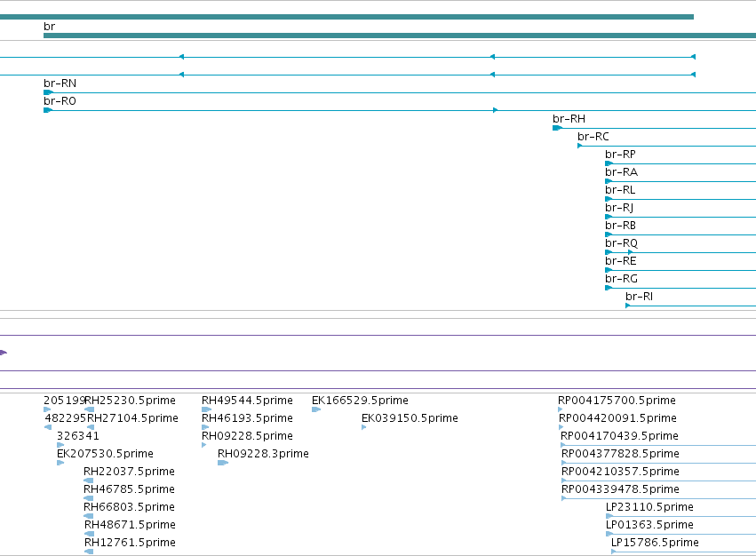Click the RH49544.5prime arrow glyph
The width and height of the screenshot is (756, 556).
pyautogui.click(x=206, y=409)
